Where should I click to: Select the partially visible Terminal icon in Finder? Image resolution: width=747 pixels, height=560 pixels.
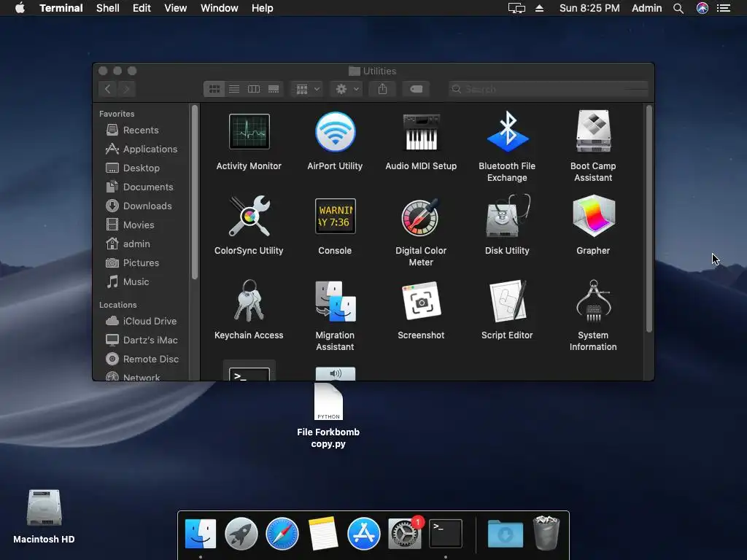[x=249, y=373]
